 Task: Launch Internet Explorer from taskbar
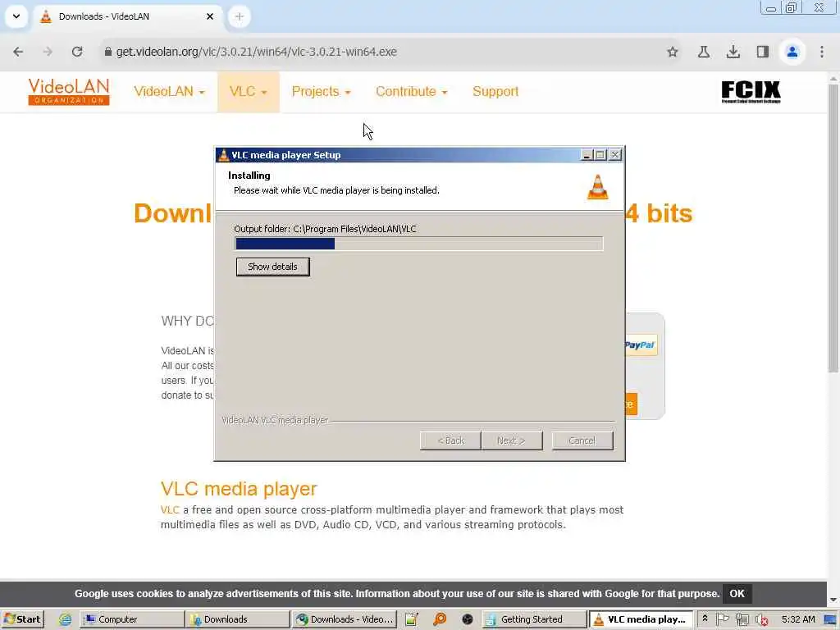click(x=66, y=619)
